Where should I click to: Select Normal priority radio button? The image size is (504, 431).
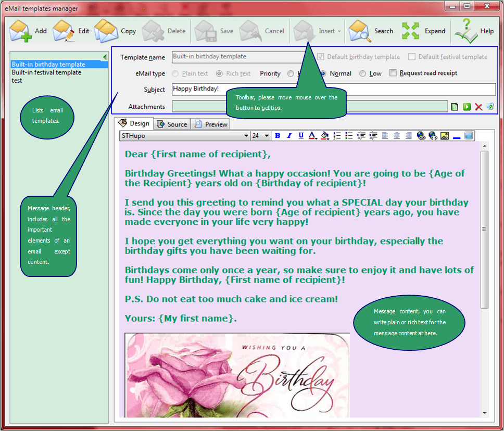tap(323, 73)
